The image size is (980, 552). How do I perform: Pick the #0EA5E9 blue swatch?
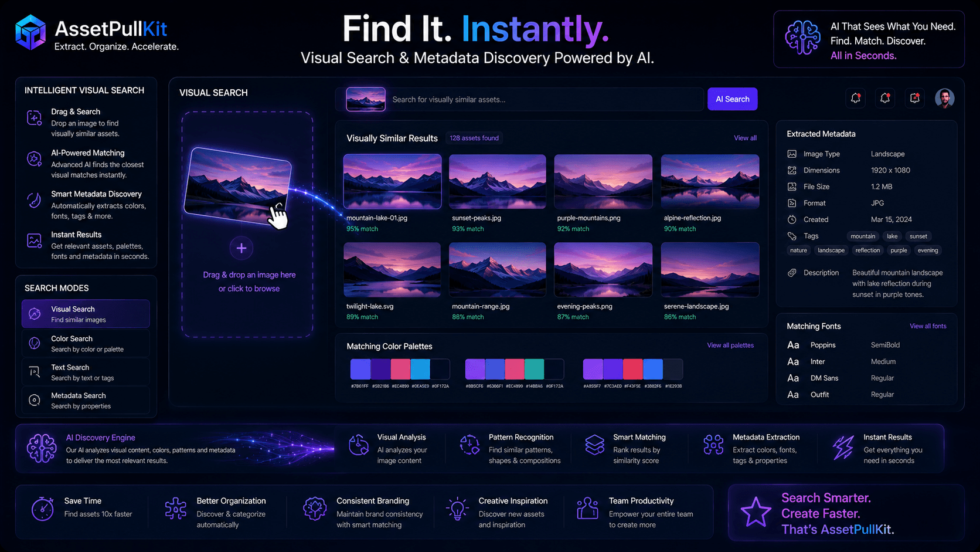pyautogui.click(x=420, y=370)
